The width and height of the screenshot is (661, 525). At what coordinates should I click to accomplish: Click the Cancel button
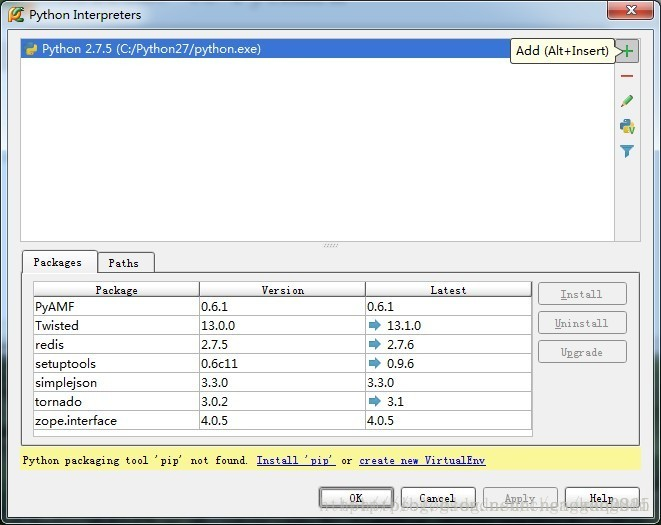(438, 498)
